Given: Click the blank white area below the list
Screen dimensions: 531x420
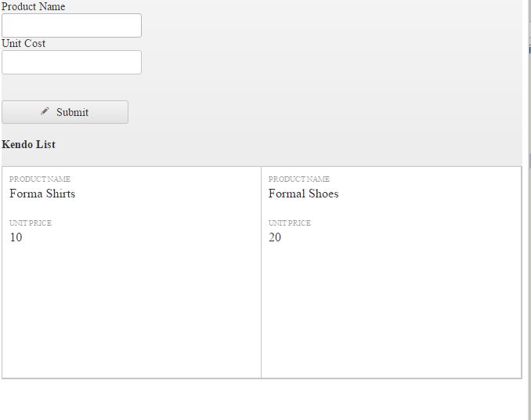Looking at the screenshot, I should coord(258,400).
